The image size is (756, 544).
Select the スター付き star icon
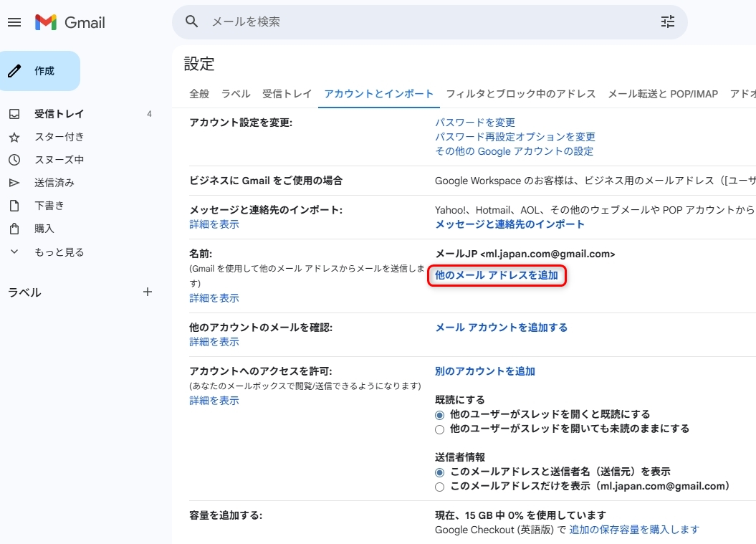(16, 137)
